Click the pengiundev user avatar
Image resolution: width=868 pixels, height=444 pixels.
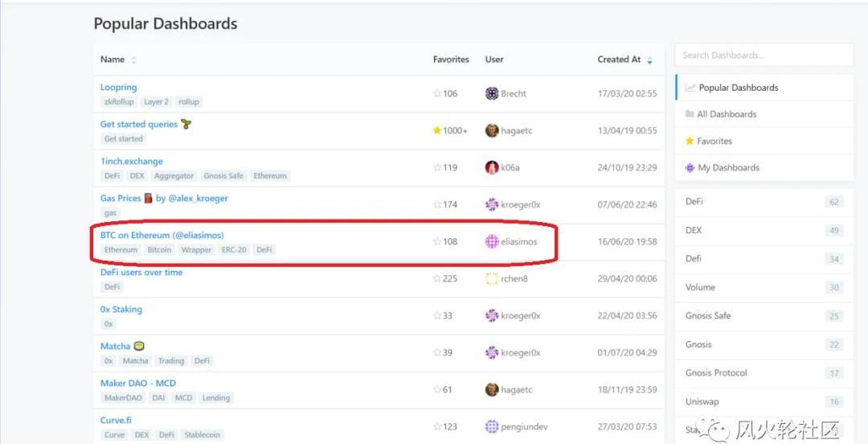492,426
